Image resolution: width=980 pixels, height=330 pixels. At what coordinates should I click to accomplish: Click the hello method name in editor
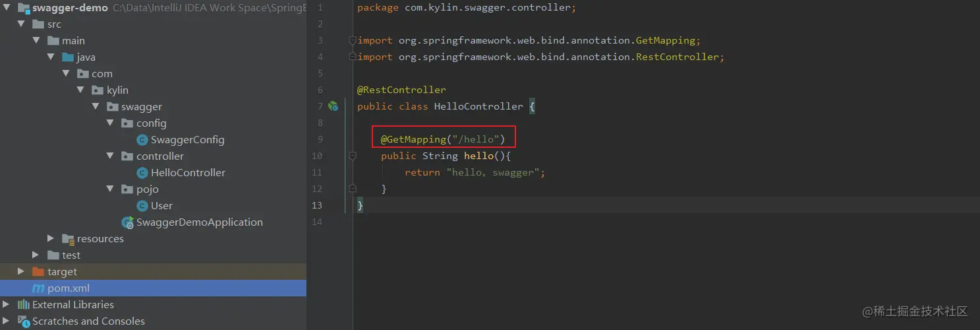click(478, 156)
